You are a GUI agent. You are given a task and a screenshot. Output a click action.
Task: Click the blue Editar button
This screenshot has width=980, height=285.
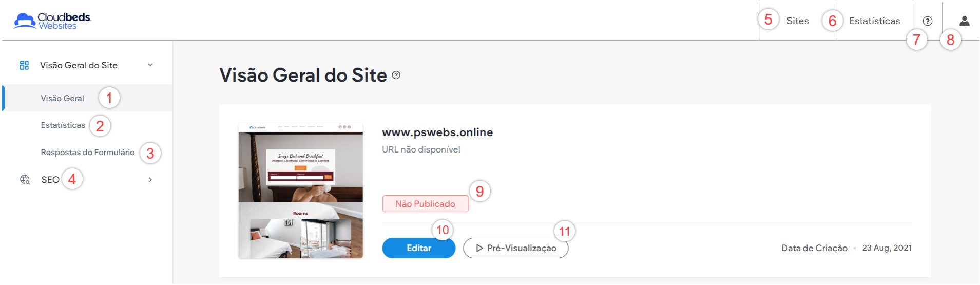[x=419, y=248]
